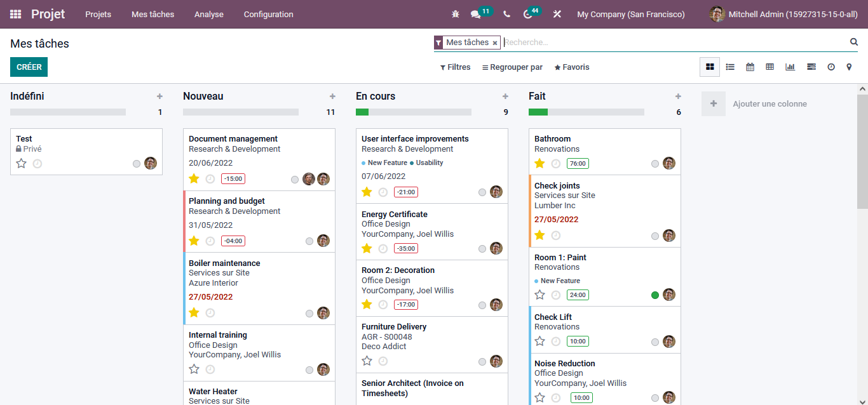The height and width of the screenshot is (405, 868).
Task: Click CRÉER button
Action: 29,67
